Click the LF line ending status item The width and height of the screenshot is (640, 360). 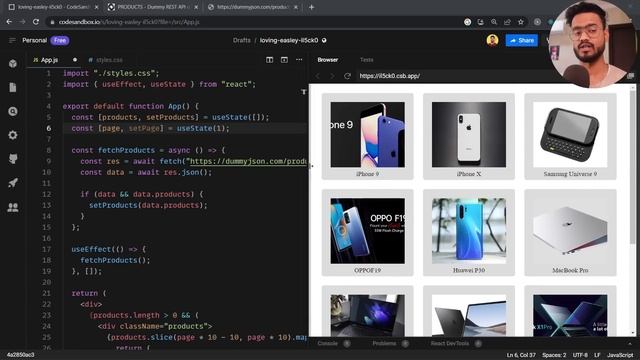[x=597, y=355]
